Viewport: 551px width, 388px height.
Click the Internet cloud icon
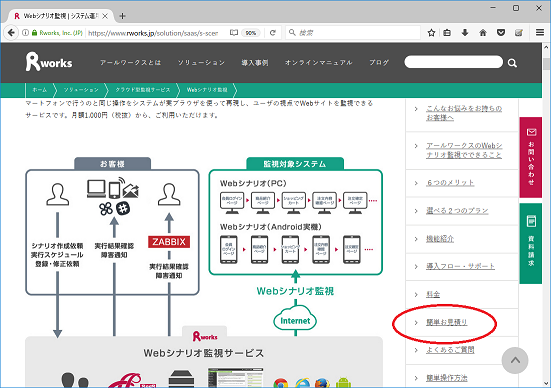(x=295, y=318)
